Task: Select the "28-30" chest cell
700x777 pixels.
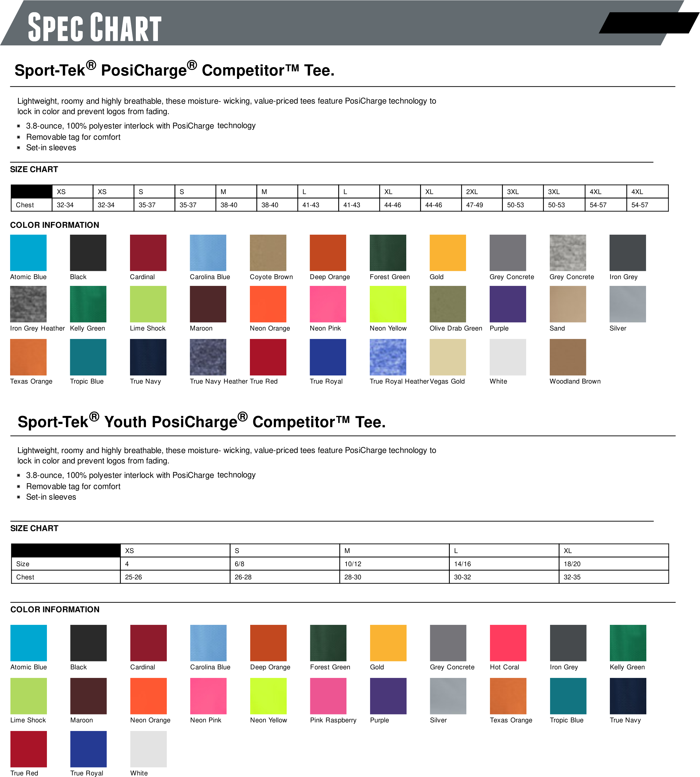Action: [394, 577]
